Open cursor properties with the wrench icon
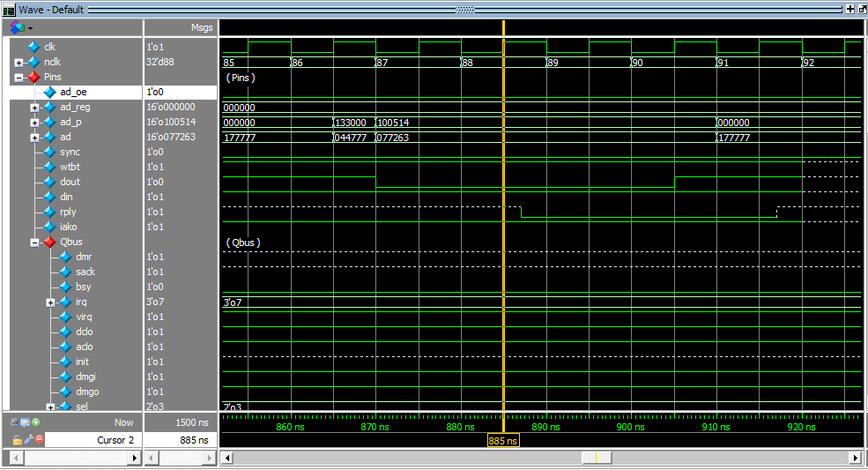This screenshot has height=470, width=868. click(x=27, y=439)
